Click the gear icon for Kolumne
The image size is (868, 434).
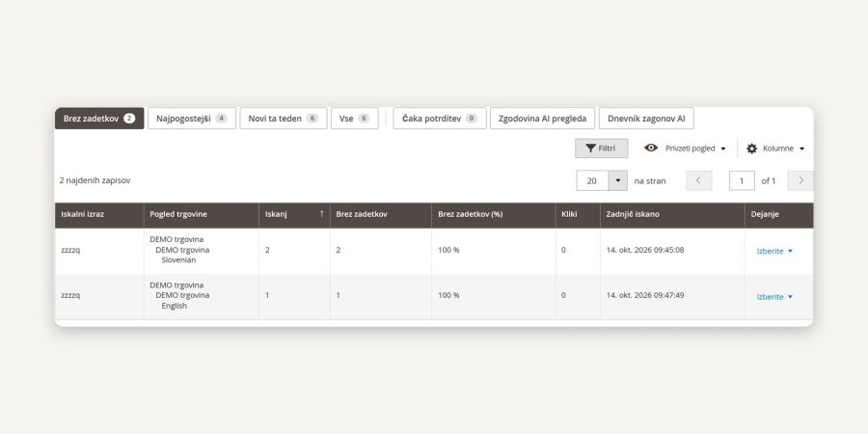click(x=751, y=149)
